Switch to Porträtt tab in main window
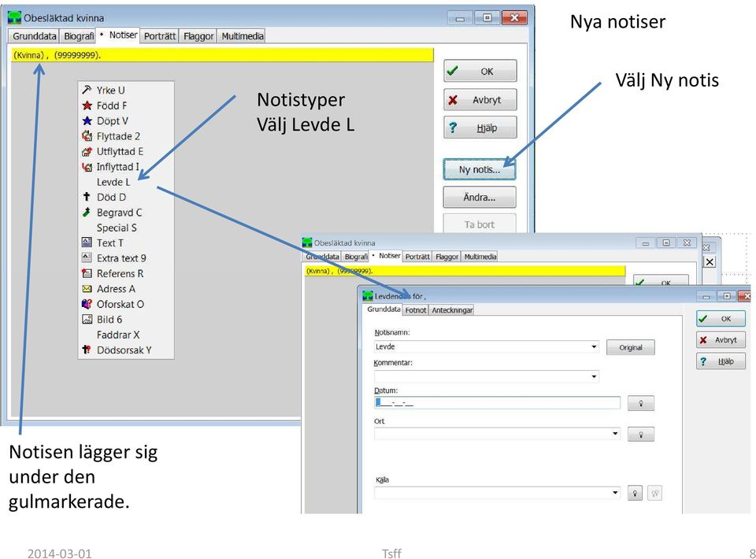The width and height of the screenshot is (756, 559). pos(160,36)
